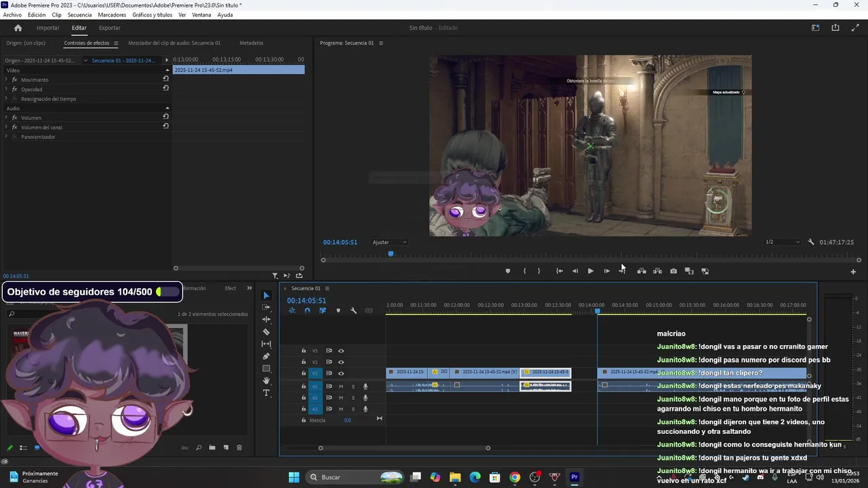Open Mezclador del clip de audio tab
Viewport: 868px width, 488px height.
[x=174, y=43]
